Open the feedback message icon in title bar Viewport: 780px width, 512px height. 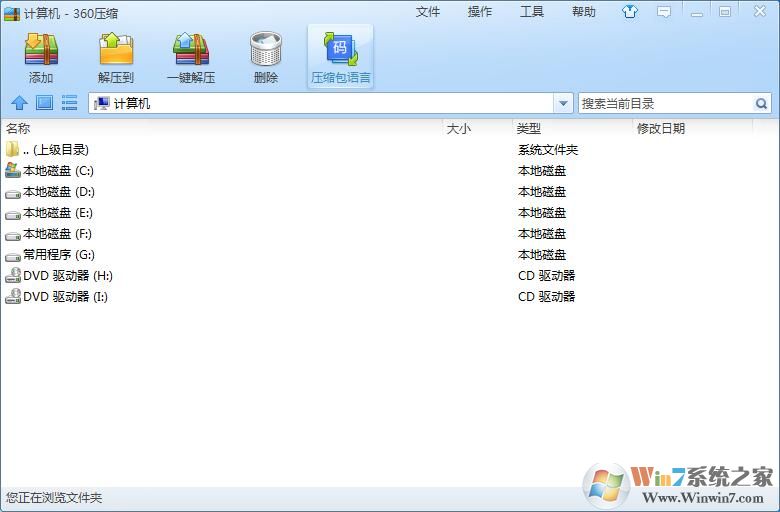(x=664, y=12)
